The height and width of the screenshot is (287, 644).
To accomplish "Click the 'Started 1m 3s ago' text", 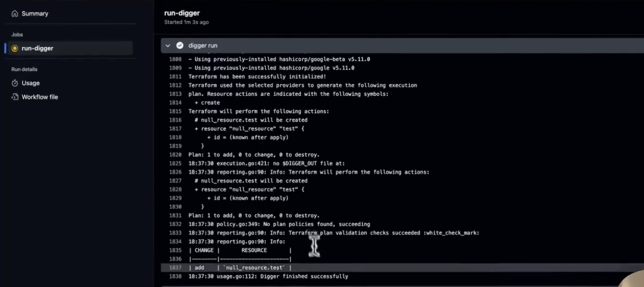I will tap(186, 22).
